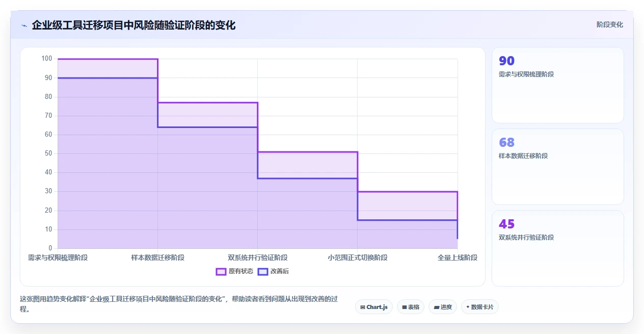The height and width of the screenshot is (334, 644).
Task: Click the 表格 tag
Action: point(411,307)
